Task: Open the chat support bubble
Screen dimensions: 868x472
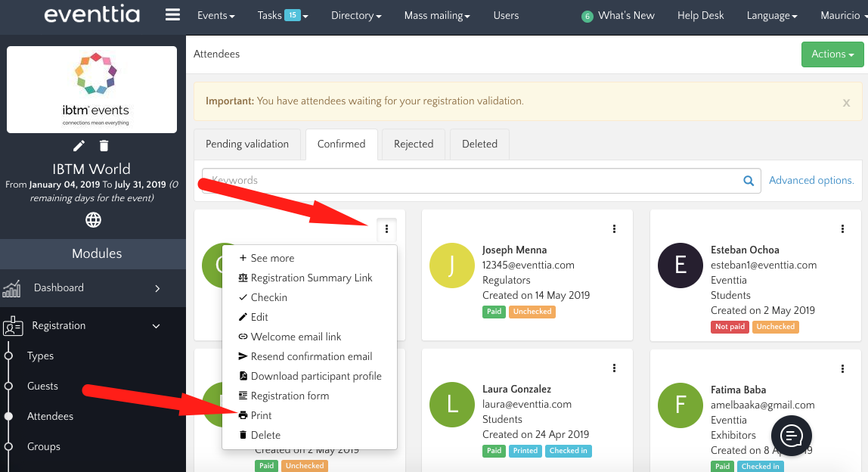Action: (791, 435)
